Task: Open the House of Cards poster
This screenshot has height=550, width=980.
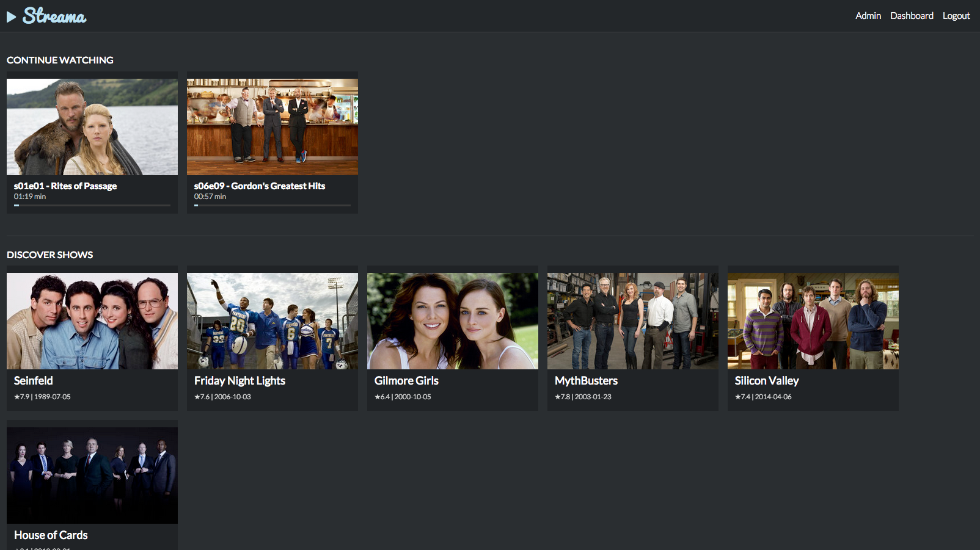Action: [x=92, y=476]
